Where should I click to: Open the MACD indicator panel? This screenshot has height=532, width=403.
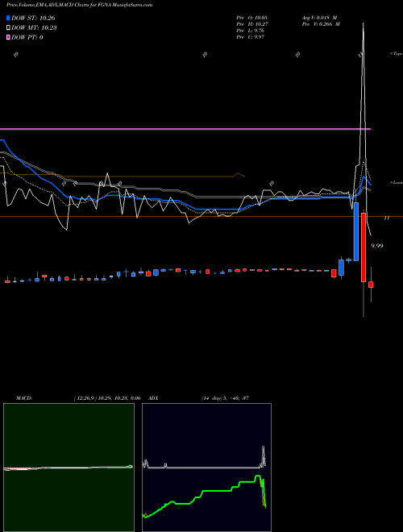click(69, 468)
